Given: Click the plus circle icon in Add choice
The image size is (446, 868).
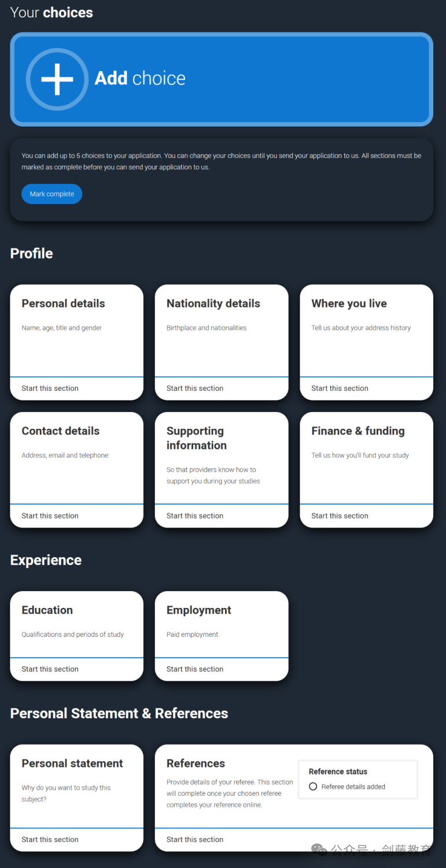Looking at the screenshot, I should pos(57,79).
